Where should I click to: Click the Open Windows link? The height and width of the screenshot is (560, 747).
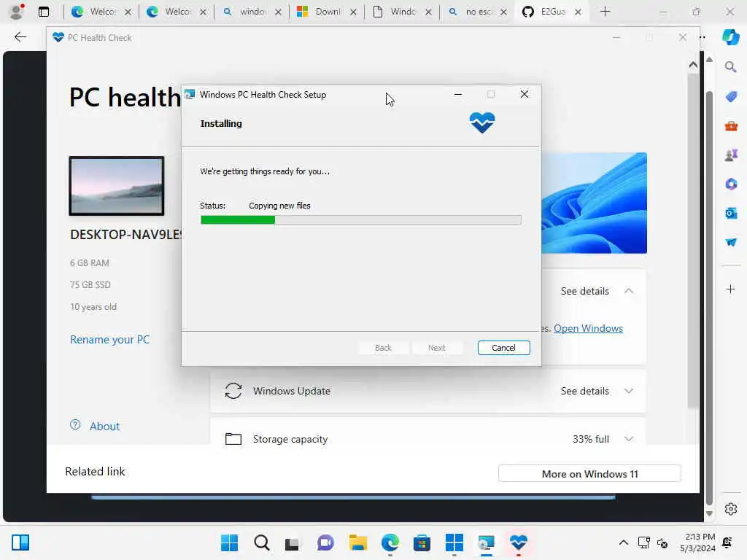[588, 328]
